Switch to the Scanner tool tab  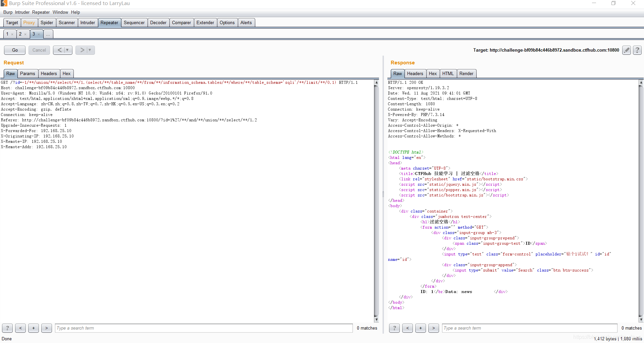[67, 23]
